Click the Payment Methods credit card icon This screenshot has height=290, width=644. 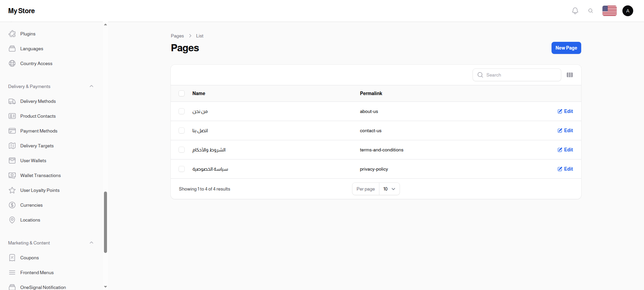[x=12, y=131]
